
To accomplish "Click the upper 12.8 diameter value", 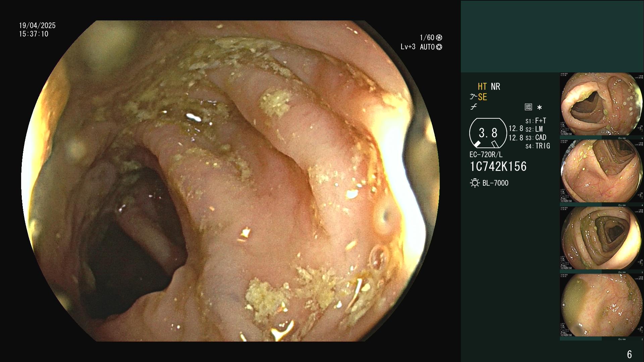I will coord(516,129).
